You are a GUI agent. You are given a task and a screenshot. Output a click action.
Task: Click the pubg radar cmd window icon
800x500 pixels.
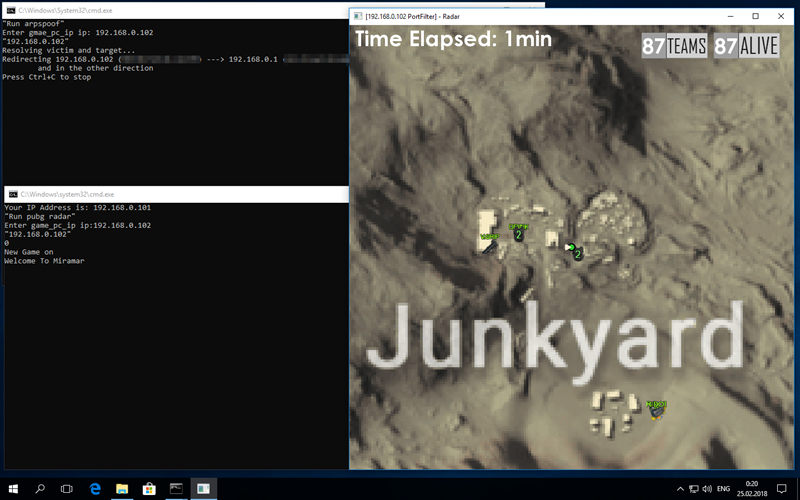coord(13,194)
